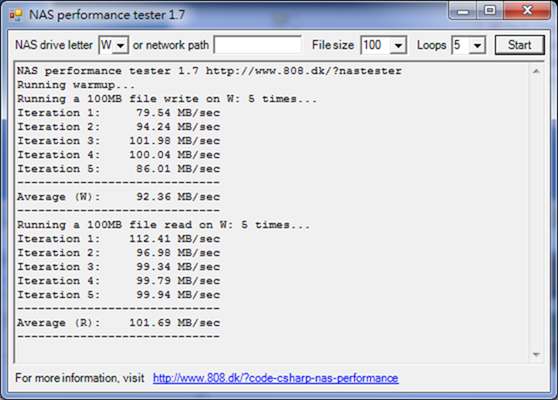Click the "Running a 100MB file read" line
Image resolution: width=558 pixels, height=400 pixels.
click(x=163, y=225)
